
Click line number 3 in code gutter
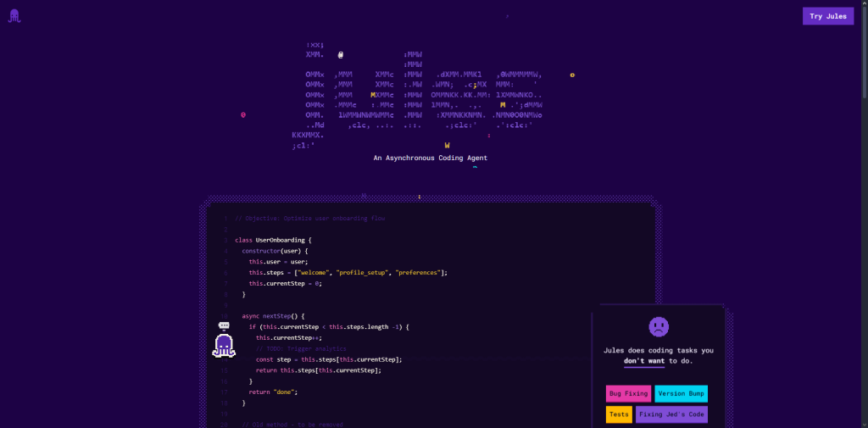click(x=225, y=241)
